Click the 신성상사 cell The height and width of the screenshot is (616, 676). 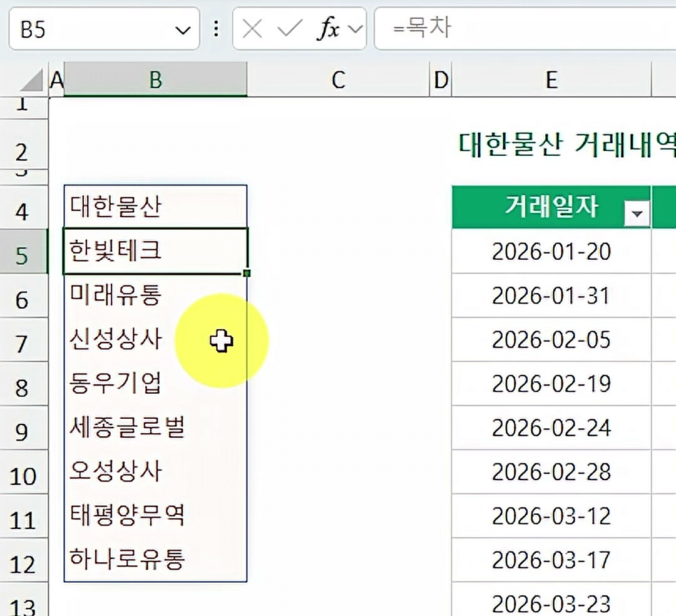156,339
